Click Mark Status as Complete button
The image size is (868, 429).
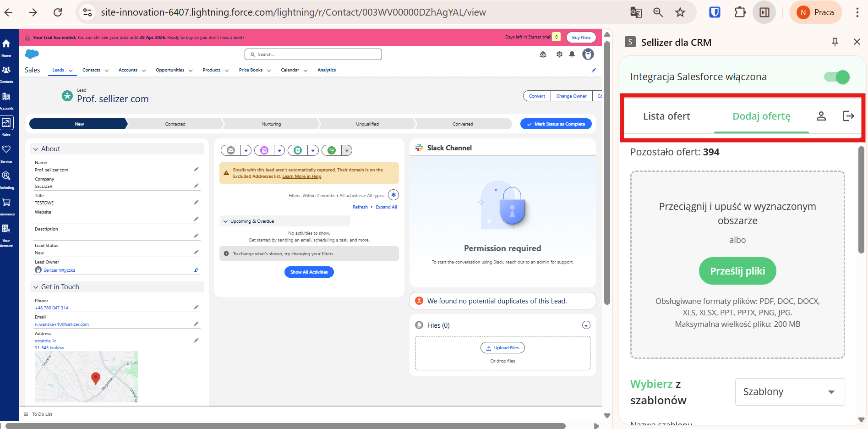tap(556, 124)
